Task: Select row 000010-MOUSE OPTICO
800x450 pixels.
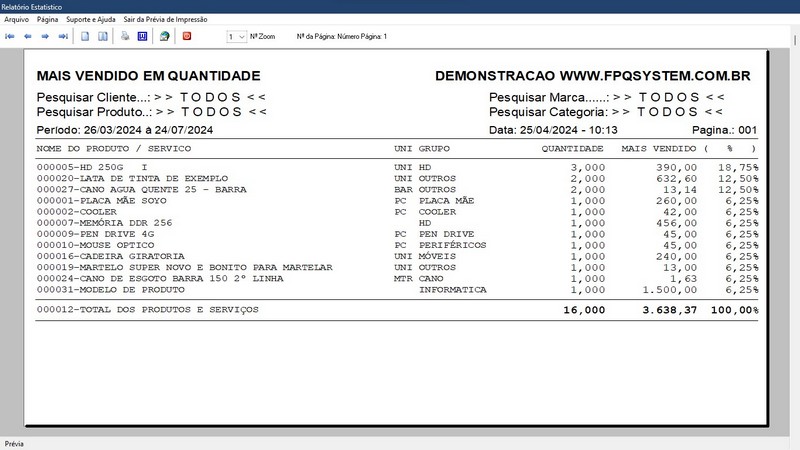Action: click(x=397, y=245)
